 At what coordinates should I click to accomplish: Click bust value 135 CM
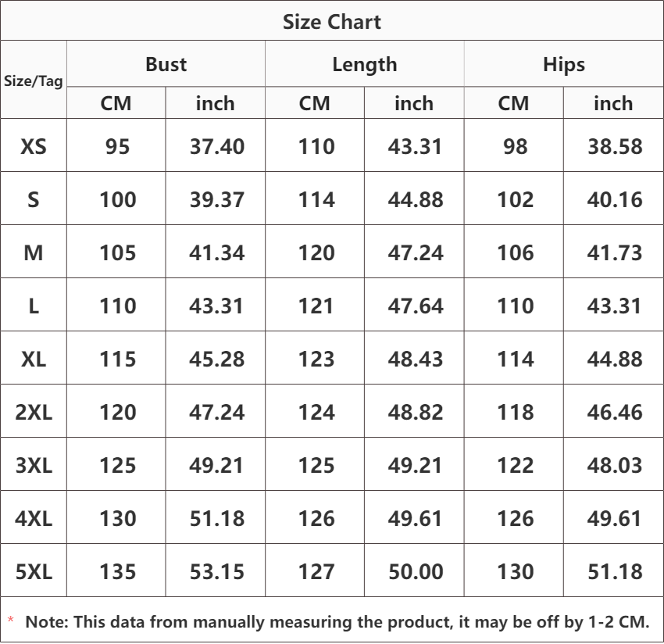coord(118,571)
